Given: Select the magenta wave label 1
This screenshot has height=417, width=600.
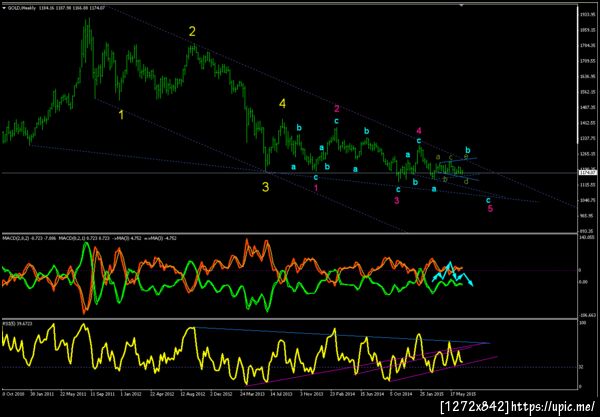Looking at the screenshot, I should [x=316, y=188].
